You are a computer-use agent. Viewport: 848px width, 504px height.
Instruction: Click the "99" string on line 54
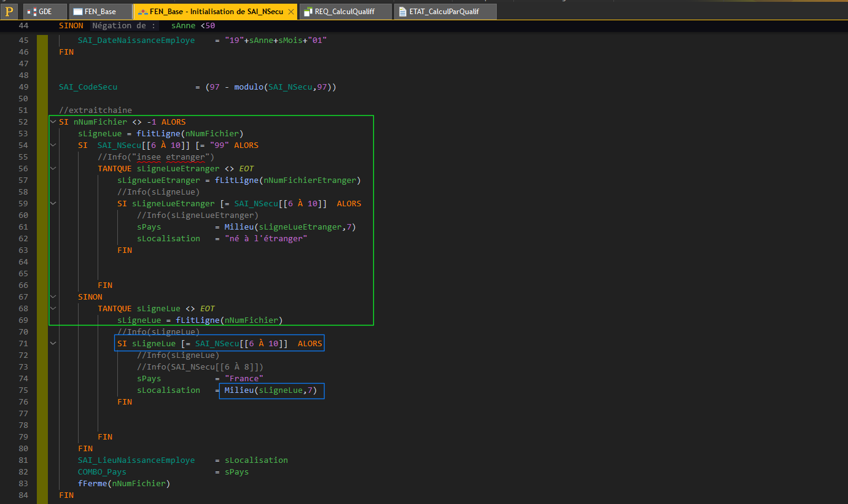(x=219, y=145)
